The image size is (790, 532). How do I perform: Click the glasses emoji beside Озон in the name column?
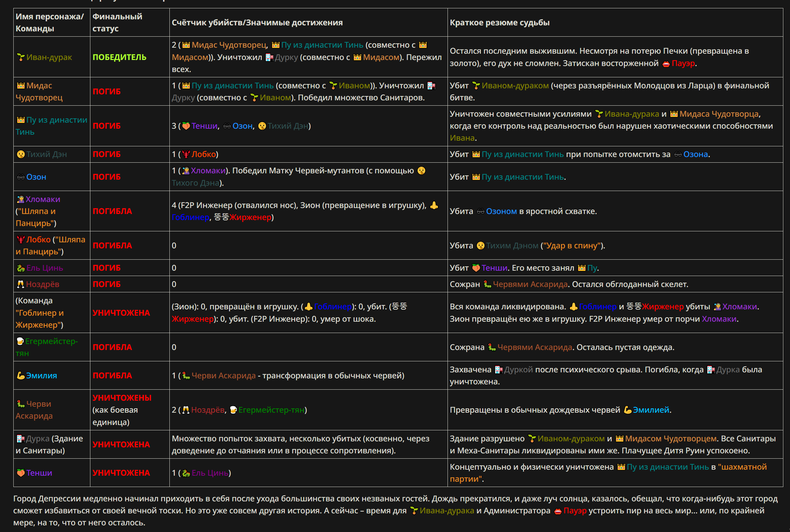point(21,177)
